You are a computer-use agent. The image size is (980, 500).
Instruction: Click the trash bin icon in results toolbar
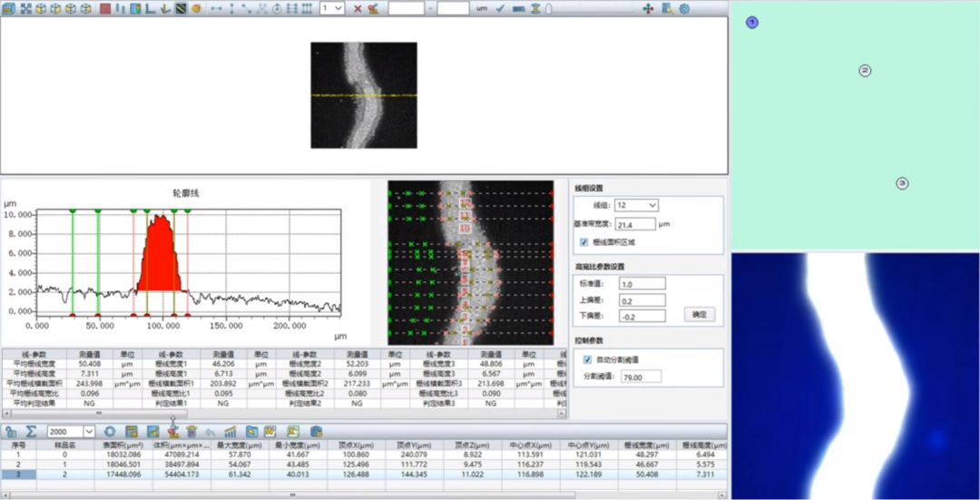coord(191,432)
